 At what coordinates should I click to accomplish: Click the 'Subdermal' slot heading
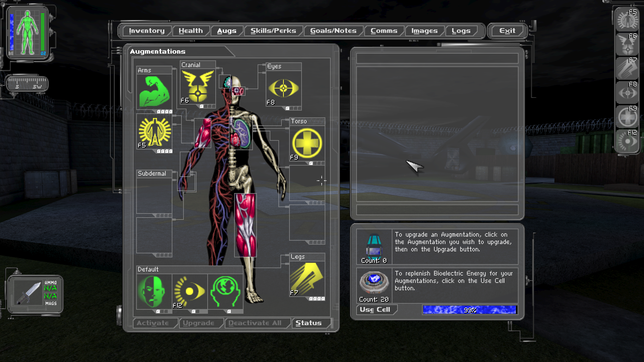152,174
